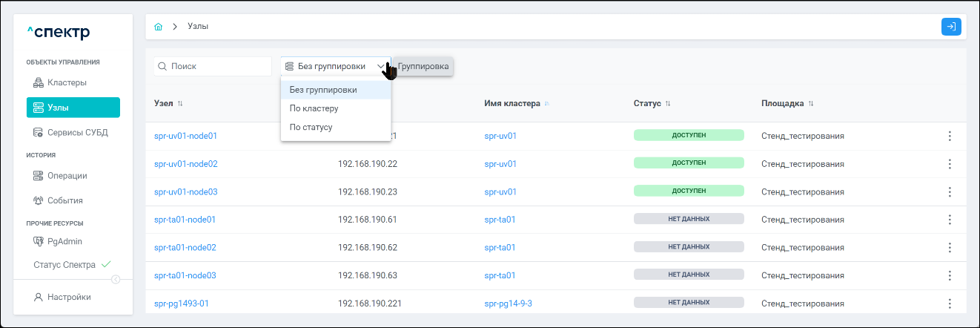This screenshot has height=328, width=980.
Task: Click the home icon in breadcrumb
Action: tap(158, 27)
